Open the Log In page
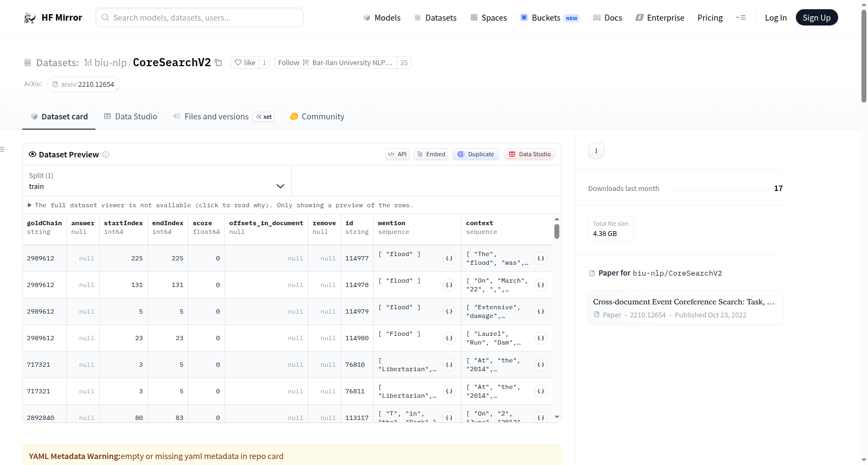The height and width of the screenshot is (465, 868). [x=776, y=18]
